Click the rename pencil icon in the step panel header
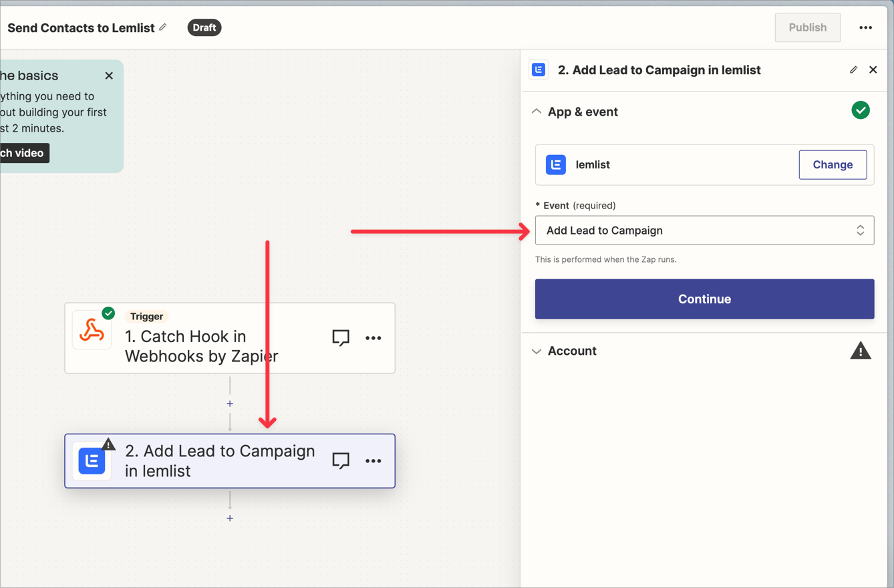 pos(853,69)
